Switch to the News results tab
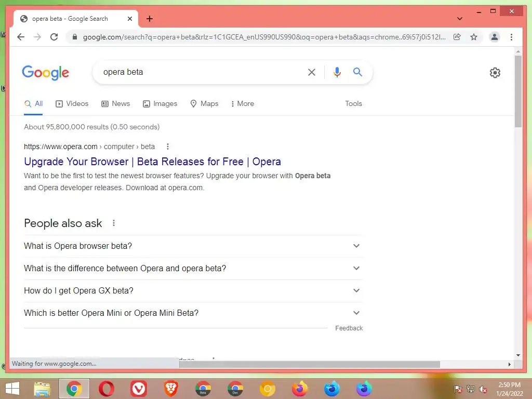532x399 pixels. pos(116,103)
